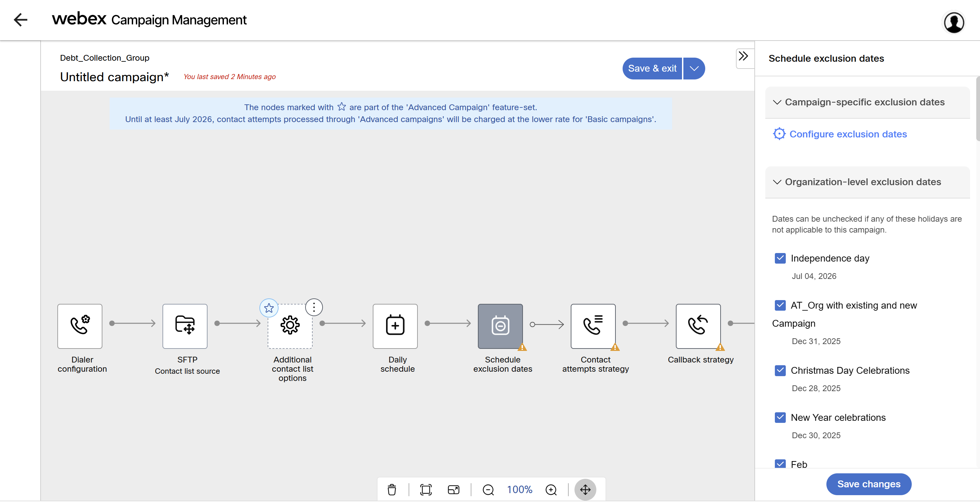Open the Save & exit dropdown arrow

click(694, 69)
